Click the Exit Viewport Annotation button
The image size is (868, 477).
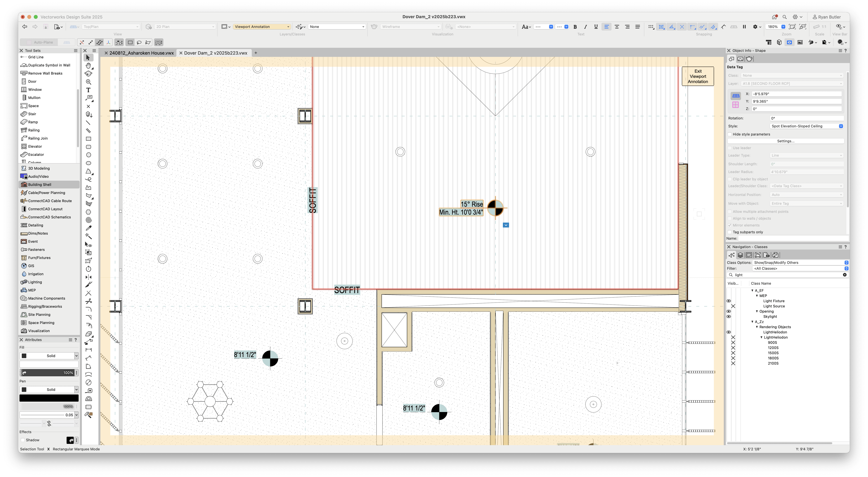tap(697, 76)
